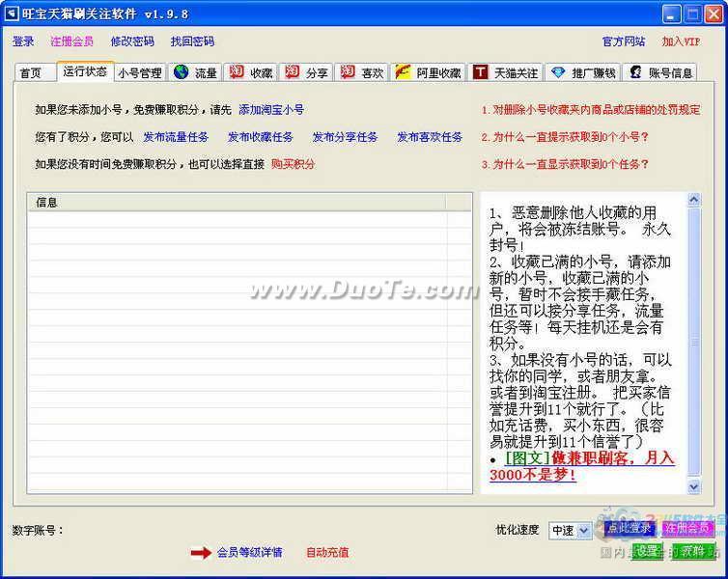Open the 流量 tab

pyautogui.click(x=195, y=72)
